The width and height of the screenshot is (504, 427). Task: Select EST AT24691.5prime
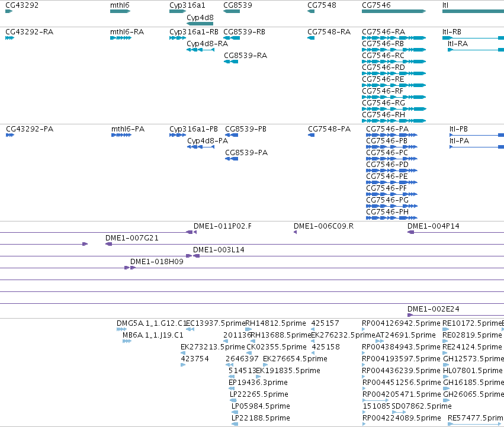pos(380,341)
